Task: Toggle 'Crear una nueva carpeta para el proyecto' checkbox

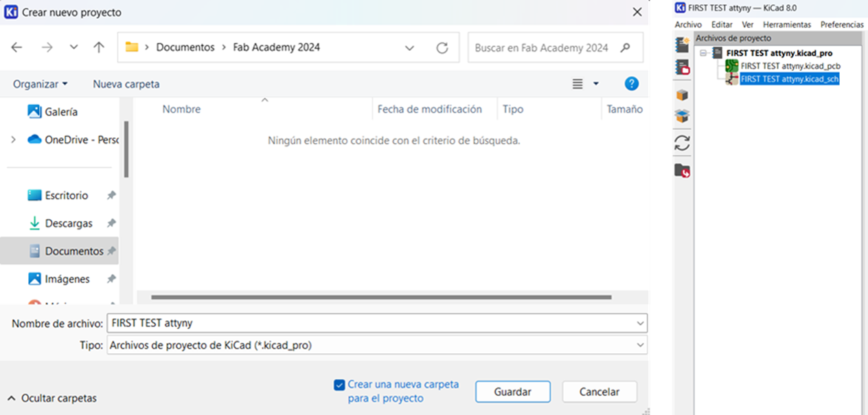Action: pyautogui.click(x=339, y=385)
